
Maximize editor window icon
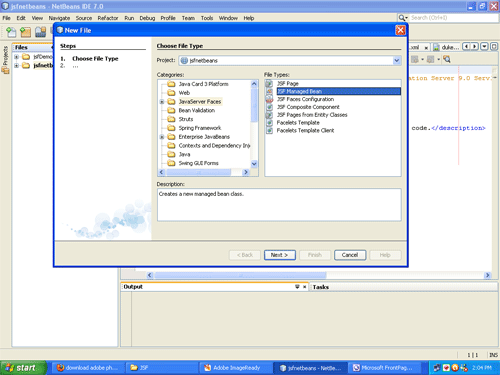pyautogui.click(x=494, y=47)
